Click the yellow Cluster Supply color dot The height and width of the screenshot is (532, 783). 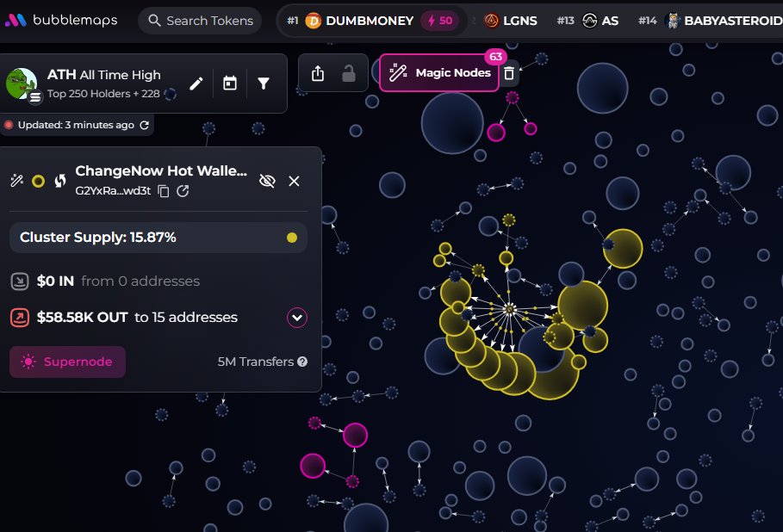[x=292, y=238]
